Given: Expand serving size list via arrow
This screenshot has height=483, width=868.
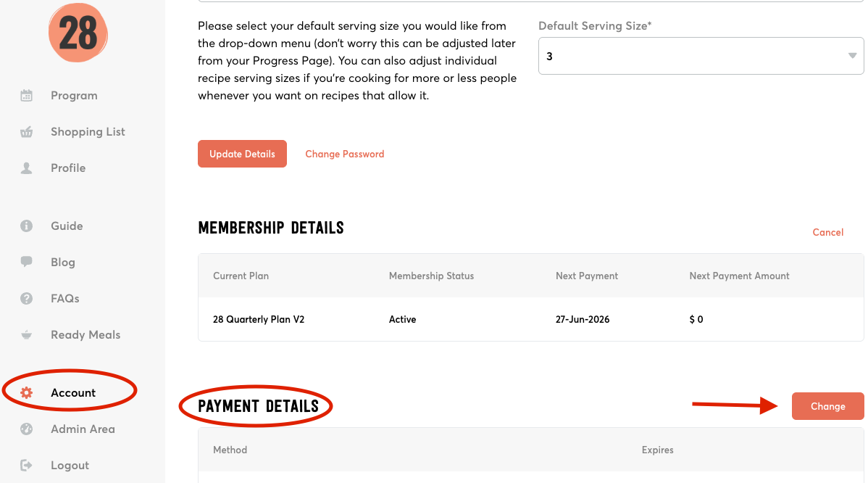Looking at the screenshot, I should tap(852, 57).
